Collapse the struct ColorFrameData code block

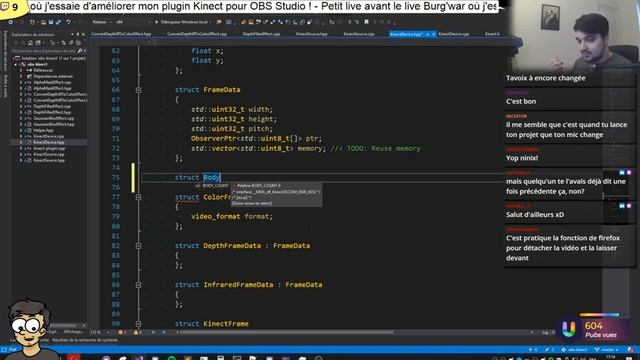[138, 197]
